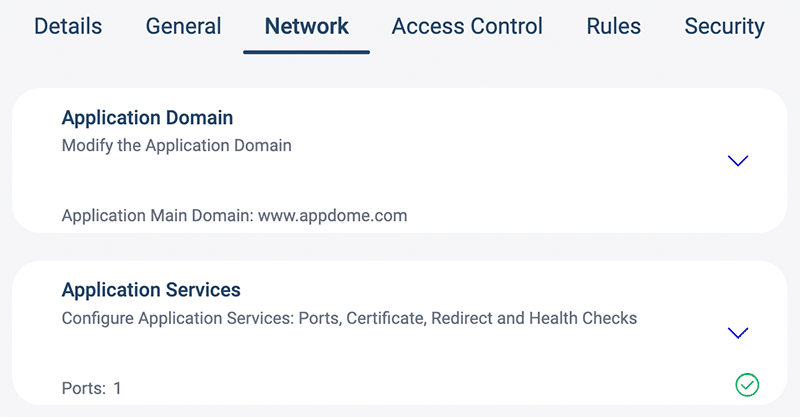The width and height of the screenshot is (800, 417).
Task: Switch to the General tab
Action: coord(183,27)
